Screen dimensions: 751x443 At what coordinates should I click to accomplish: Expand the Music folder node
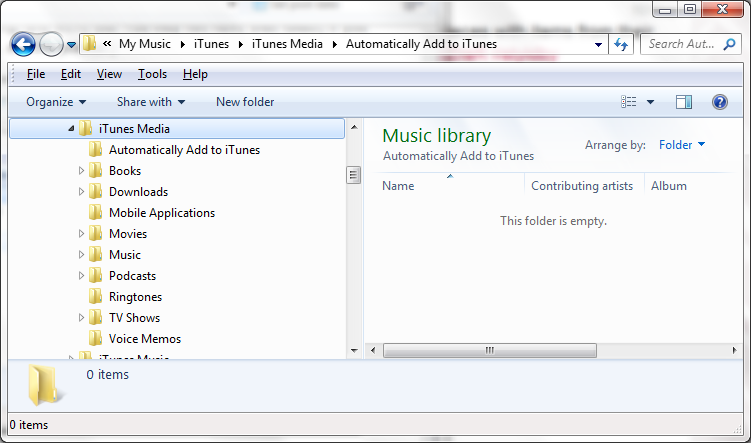pos(81,255)
